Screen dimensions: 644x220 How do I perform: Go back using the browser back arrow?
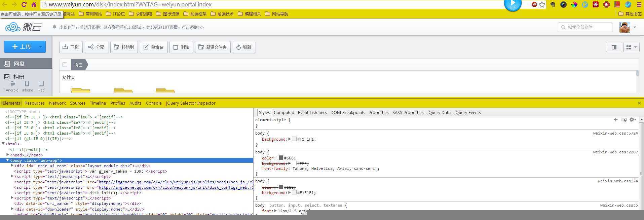point(5,4)
